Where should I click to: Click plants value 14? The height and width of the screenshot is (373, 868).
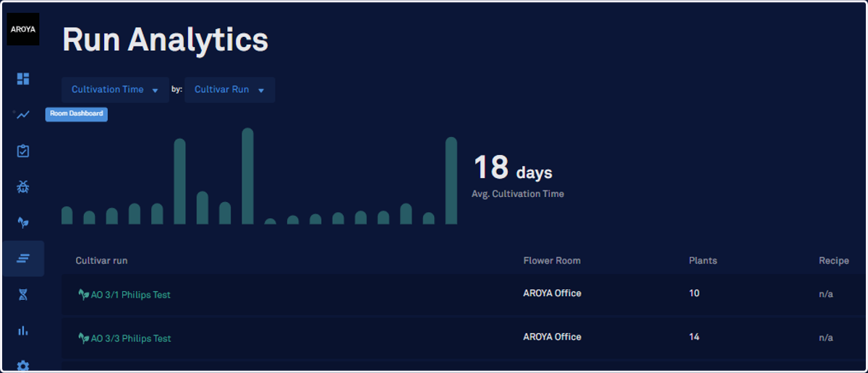pyautogui.click(x=694, y=337)
